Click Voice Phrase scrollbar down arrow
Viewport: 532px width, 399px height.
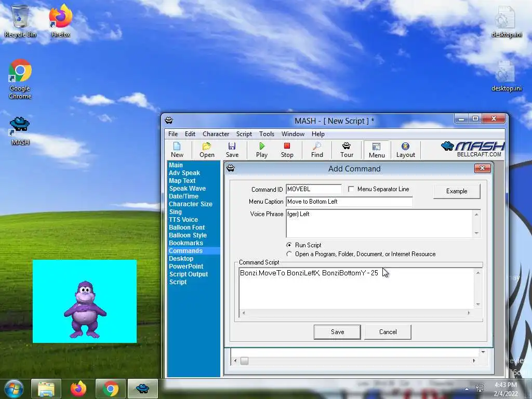(x=476, y=233)
